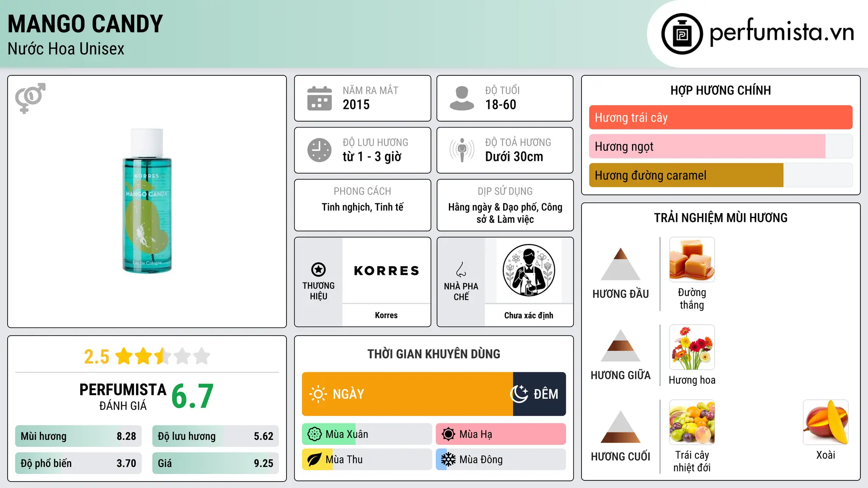Click the 2.5 star rating number
Viewport: 868px width, 488px height.
(x=97, y=357)
